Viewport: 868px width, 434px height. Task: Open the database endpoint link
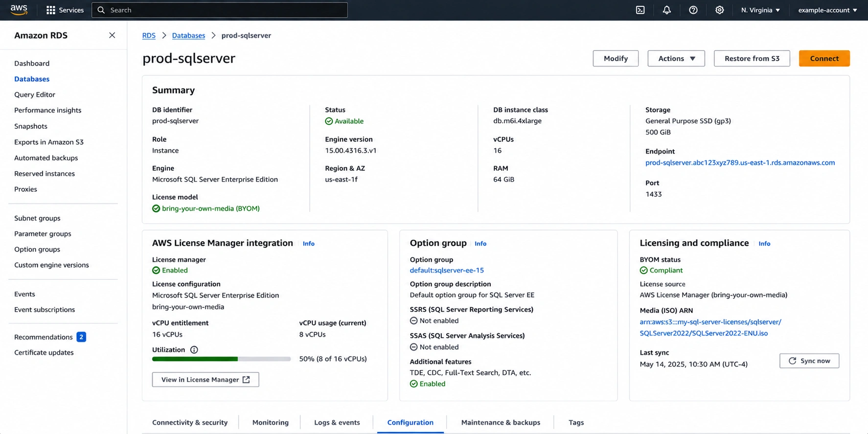click(x=740, y=162)
